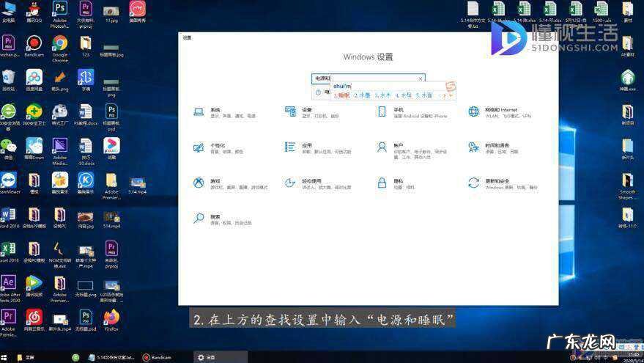Select the 箭头.png arrow image file
This screenshot has width=644, height=363.
(59, 80)
